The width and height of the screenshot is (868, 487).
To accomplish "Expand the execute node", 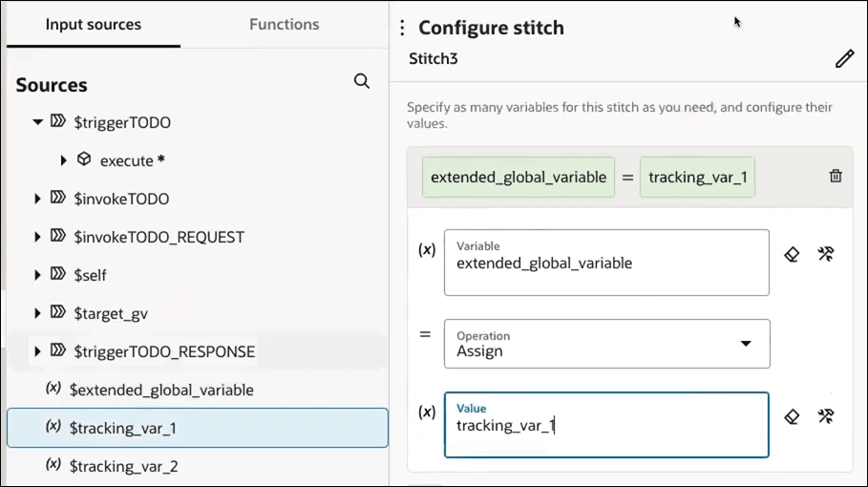I will click(x=64, y=160).
